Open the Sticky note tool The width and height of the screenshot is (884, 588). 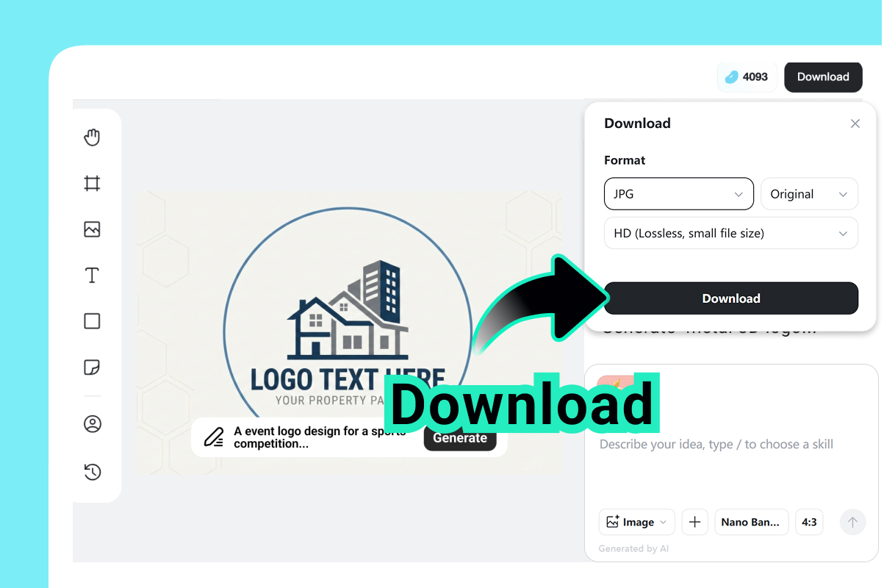(x=92, y=367)
